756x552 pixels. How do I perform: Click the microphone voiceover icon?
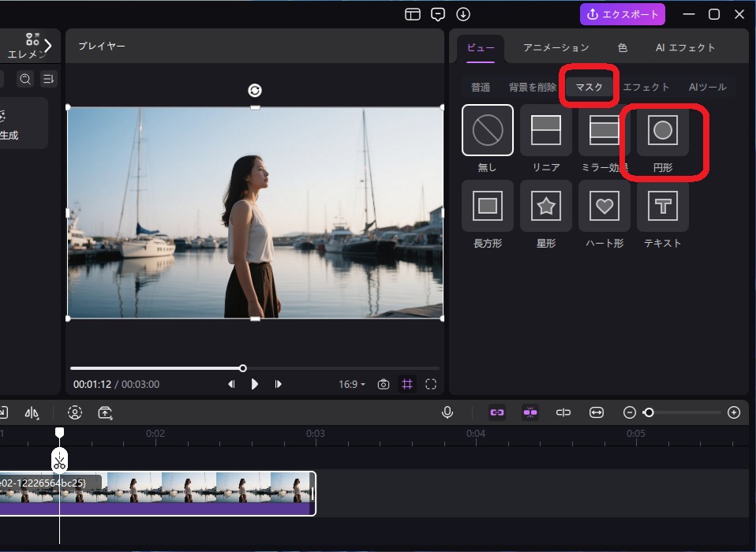447,412
